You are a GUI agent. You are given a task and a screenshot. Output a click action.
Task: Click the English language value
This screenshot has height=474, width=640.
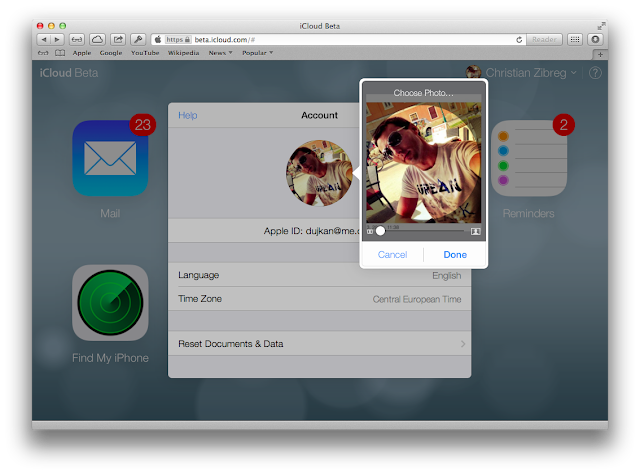coord(447,276)
